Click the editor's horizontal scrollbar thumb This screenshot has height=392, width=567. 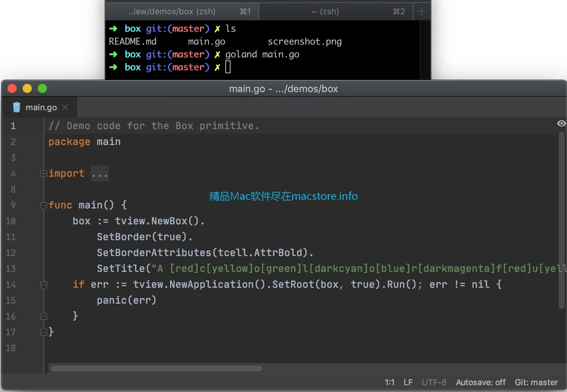coord(156,368)
